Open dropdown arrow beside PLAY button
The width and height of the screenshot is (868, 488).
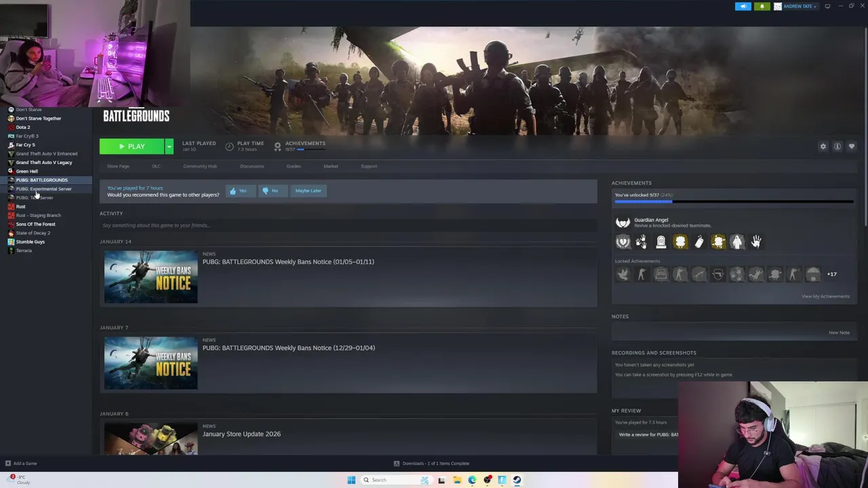(169, 146)
